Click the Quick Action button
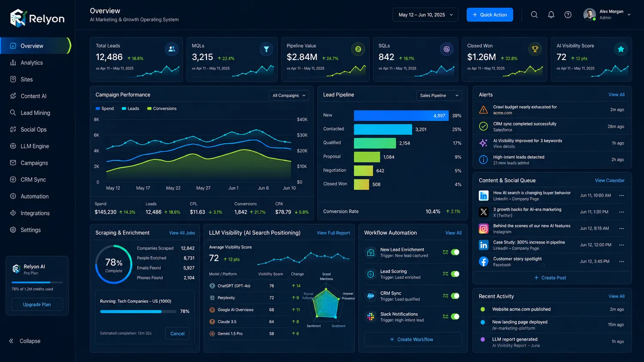Image resolution: width=644 pixels, height=362 pixels. (x=490, y=15)
